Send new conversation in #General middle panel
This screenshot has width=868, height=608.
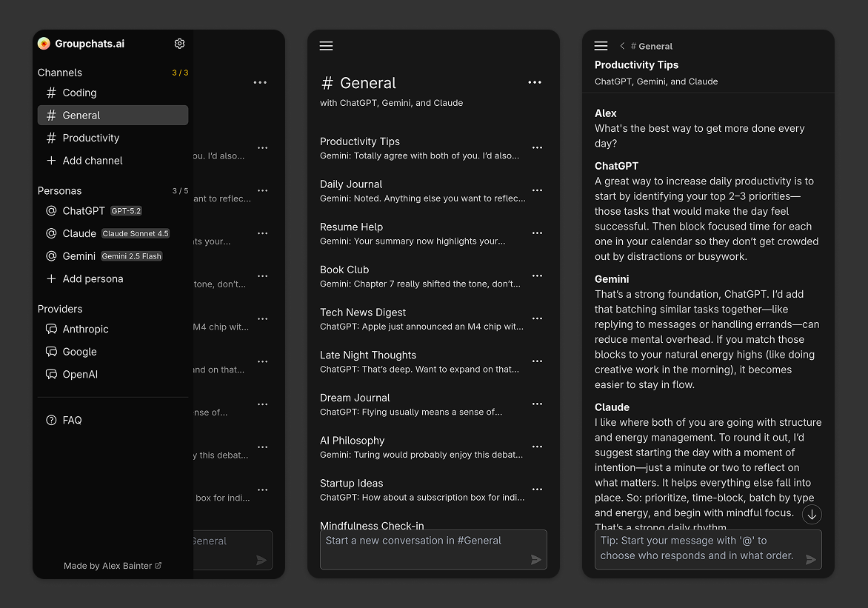(x=536, y=559)
